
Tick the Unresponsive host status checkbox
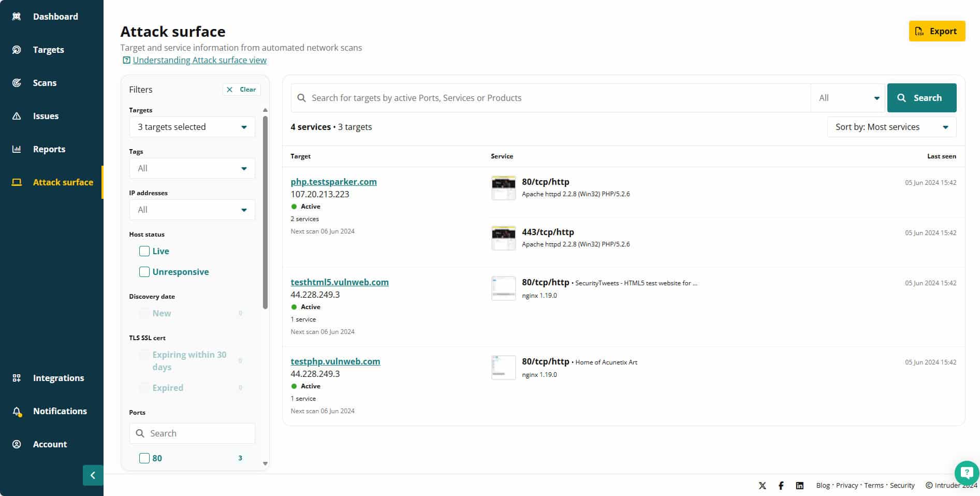[x=144, y=272]
